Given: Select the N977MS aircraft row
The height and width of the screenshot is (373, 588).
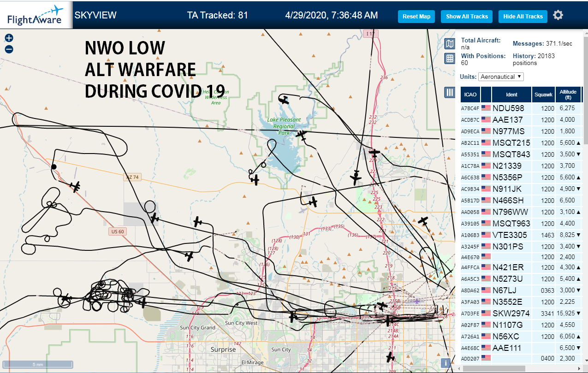Looking at the screenshot, I should 521,131.
